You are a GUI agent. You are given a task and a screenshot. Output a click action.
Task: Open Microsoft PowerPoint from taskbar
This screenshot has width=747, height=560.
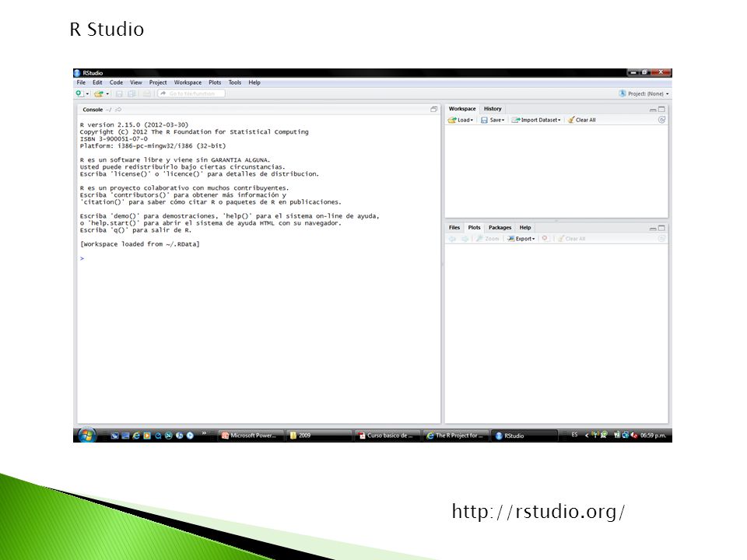tap(251, 436)
